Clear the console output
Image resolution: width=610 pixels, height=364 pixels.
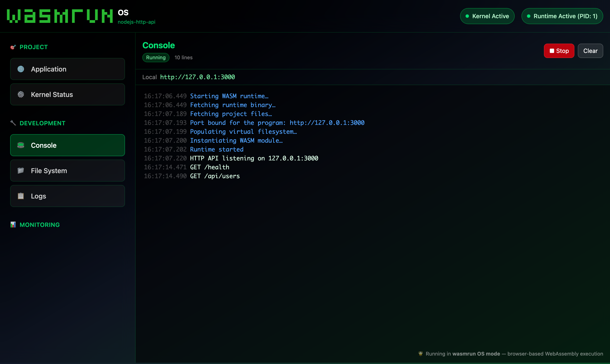coord(590,51)
